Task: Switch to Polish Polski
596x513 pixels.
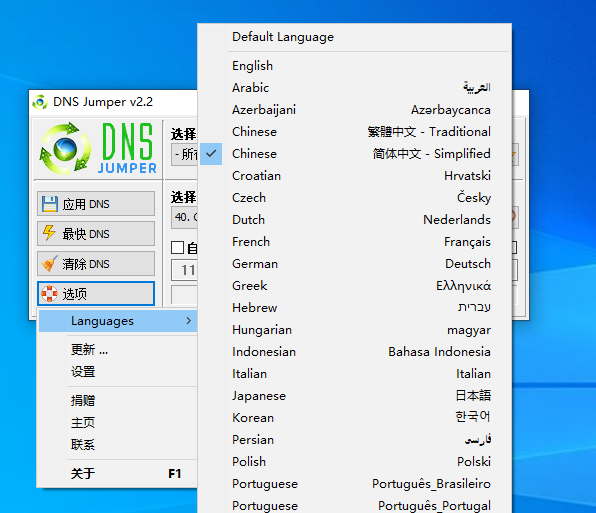Action: [355, 462]
